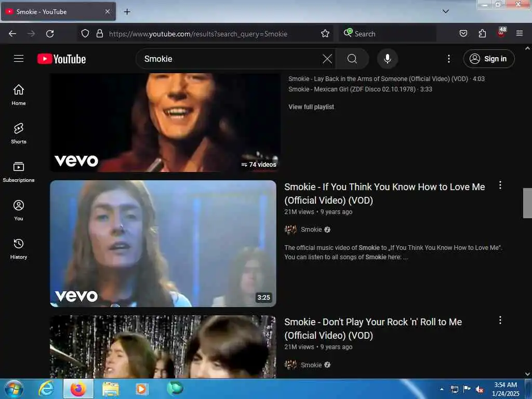The height and width of the screenshot is (399, 532).
Task: Open Lay Back in the Arms playlist entry
Action: tap(387, 79)
